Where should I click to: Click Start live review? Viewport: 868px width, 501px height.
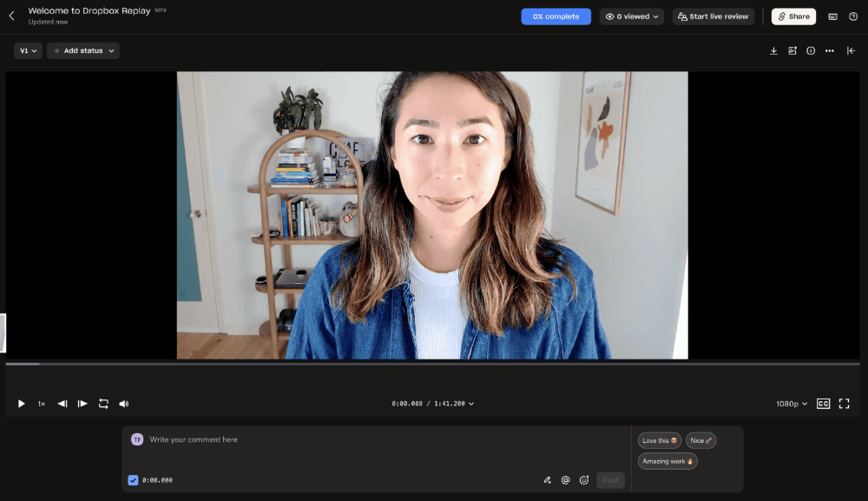[713, 16]
